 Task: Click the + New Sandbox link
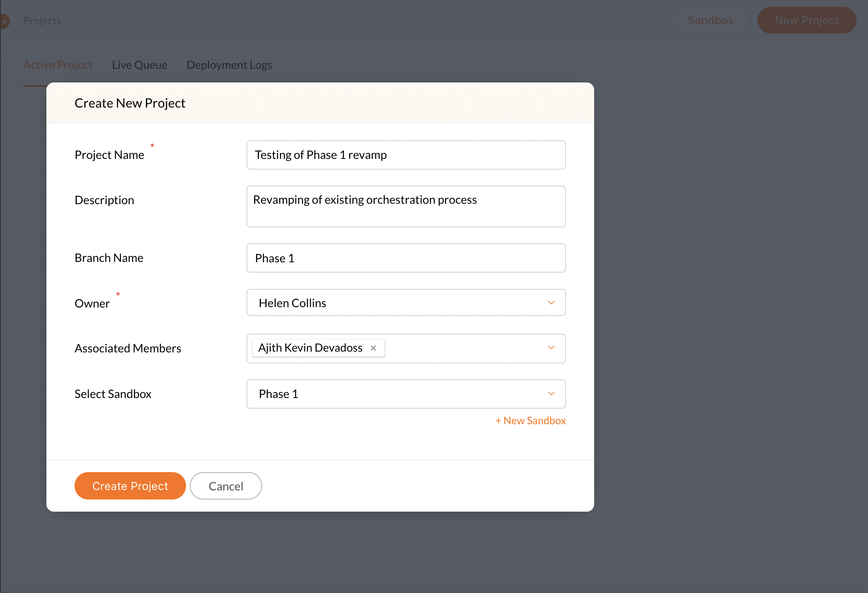pos(530,420)
